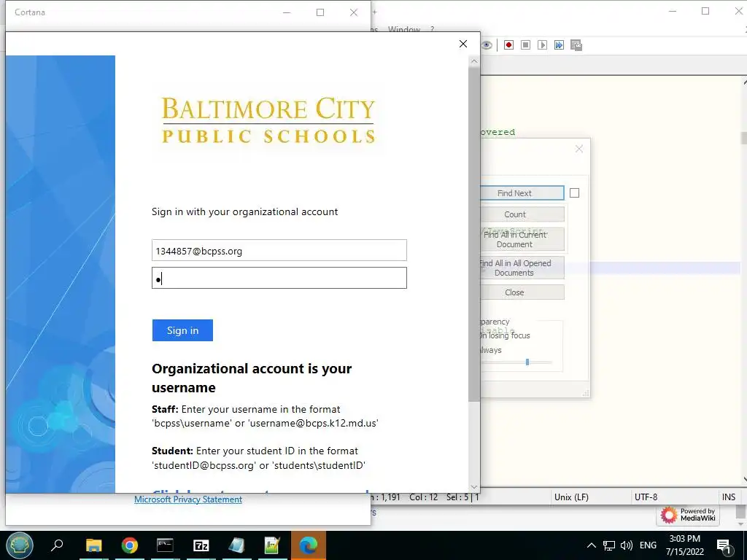Switch to Microsoft Edge on taskbar
Viewport: 747px width, 560px height.
pyautogui.click(x=309, y=545)
